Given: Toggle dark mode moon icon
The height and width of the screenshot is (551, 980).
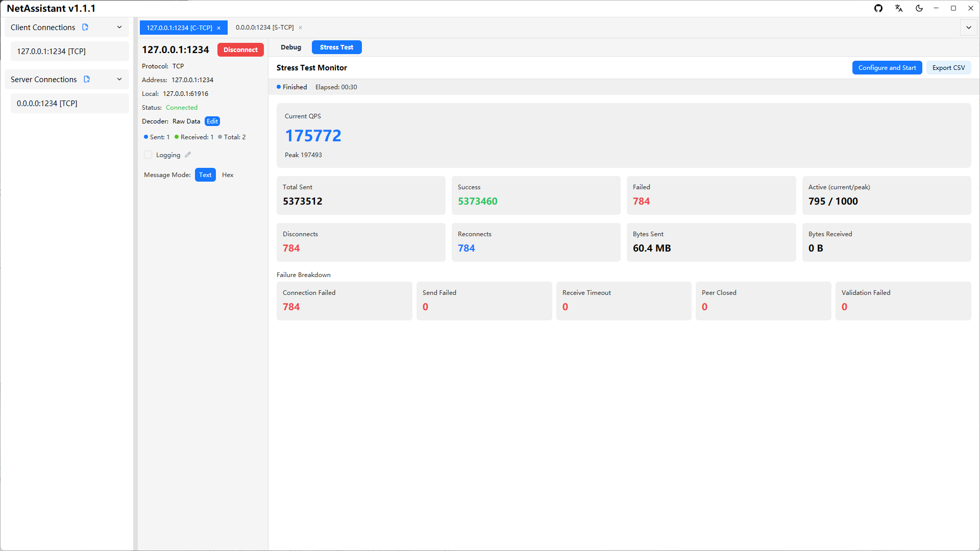Looking at the screenshot, I should pos(919,8).
